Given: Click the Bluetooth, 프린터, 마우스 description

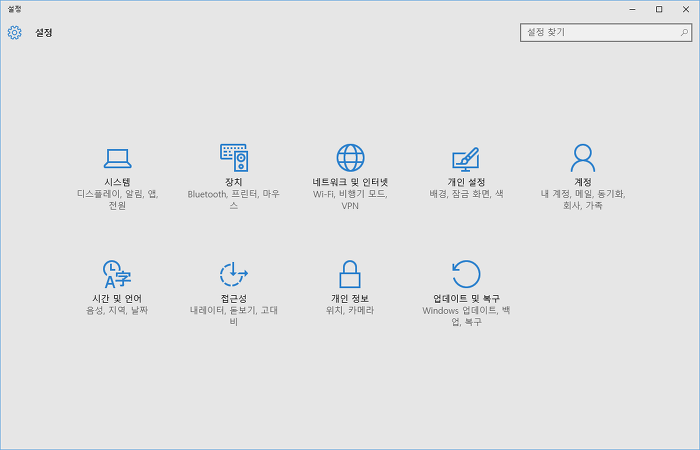Looking at the screenshot, I should tap(233, 200).
